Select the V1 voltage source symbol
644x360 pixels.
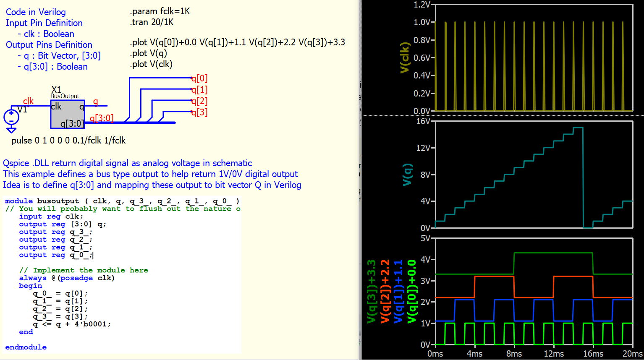click(11, 117)
